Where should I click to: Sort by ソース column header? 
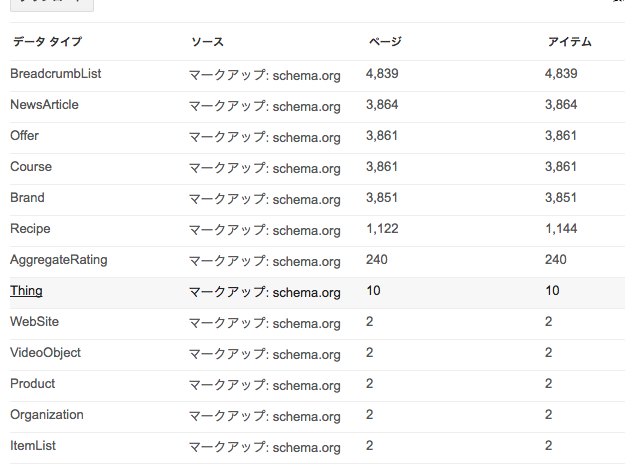point(207,41)
